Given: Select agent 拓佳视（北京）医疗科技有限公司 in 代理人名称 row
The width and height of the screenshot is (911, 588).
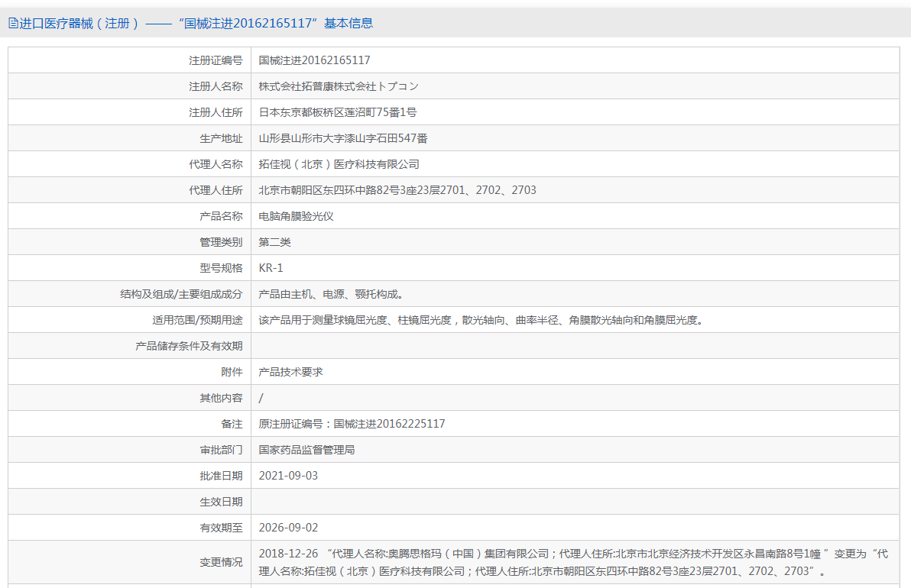Looking at the screenshot, I should pyautogui.click(x=339, y=164).
